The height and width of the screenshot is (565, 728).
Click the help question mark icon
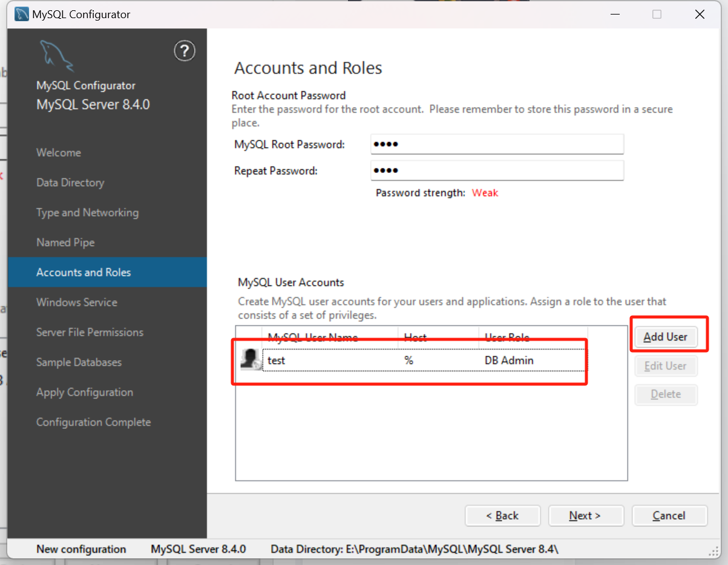point(185,51)
